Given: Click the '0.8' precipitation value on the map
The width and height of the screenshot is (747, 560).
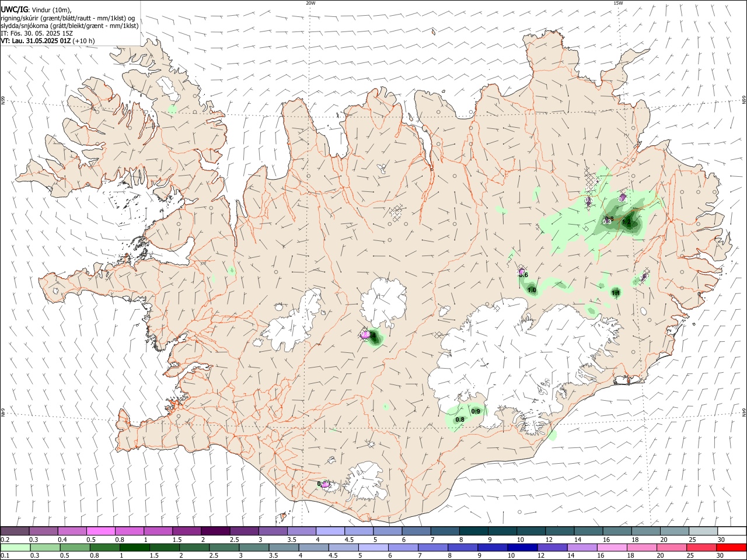Looking at the screenshot, I should click(460, 419).
